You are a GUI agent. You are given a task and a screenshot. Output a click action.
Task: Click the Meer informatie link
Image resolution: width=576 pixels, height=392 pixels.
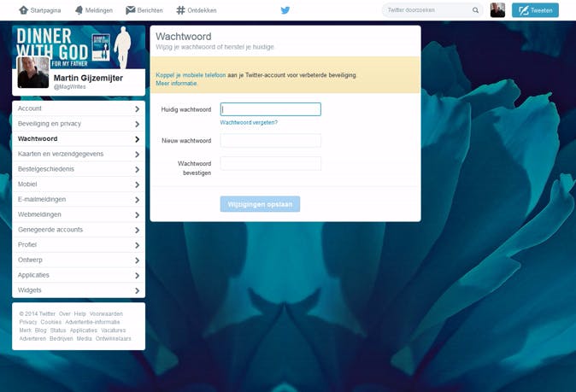[x=176, y=84]
